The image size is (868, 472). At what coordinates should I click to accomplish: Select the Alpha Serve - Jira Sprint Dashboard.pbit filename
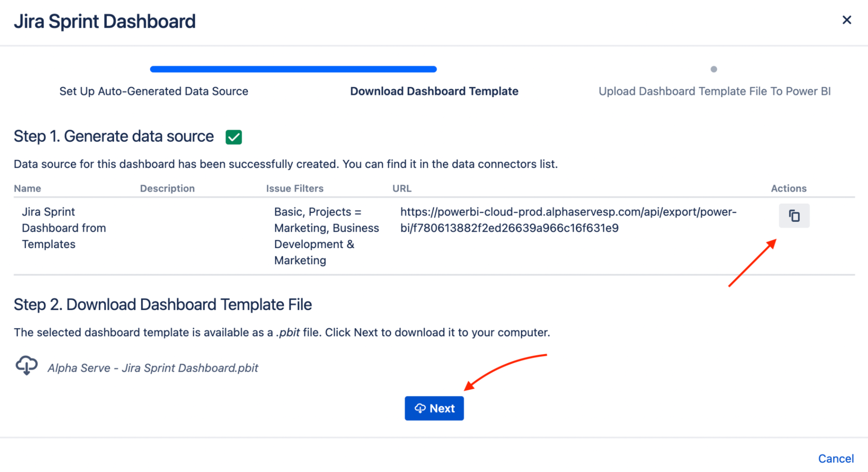(152, 368)
